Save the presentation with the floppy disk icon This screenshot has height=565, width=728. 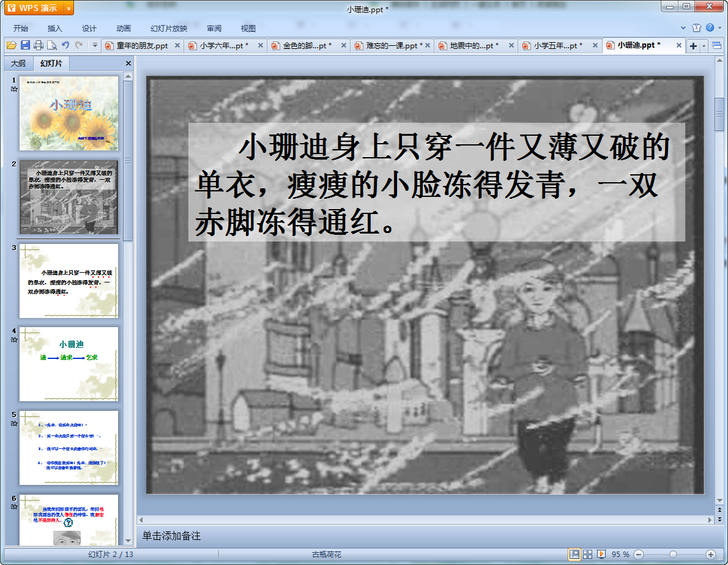tap(25, 45)
